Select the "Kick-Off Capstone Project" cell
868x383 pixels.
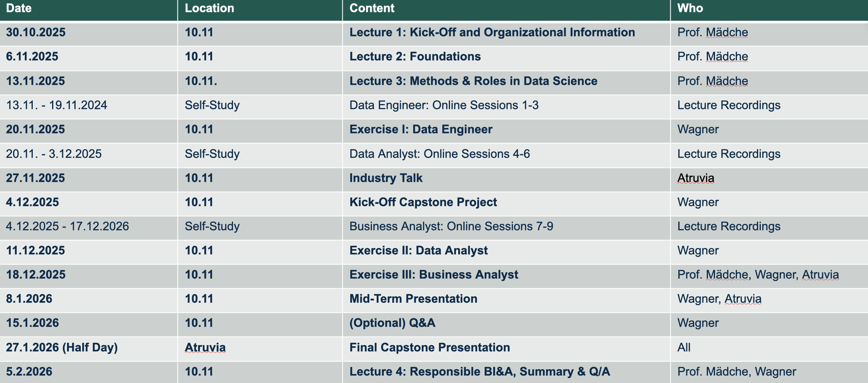coord(423,202)
